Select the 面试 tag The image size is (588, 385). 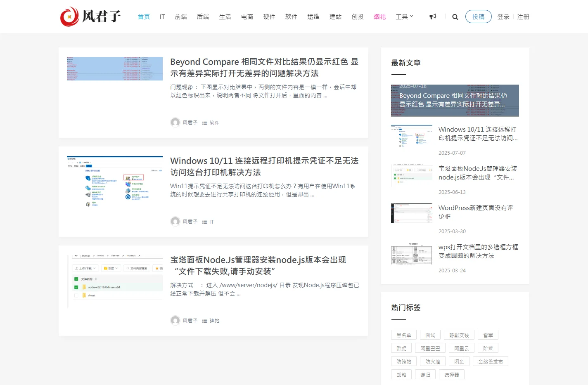[x=430, y=335]
